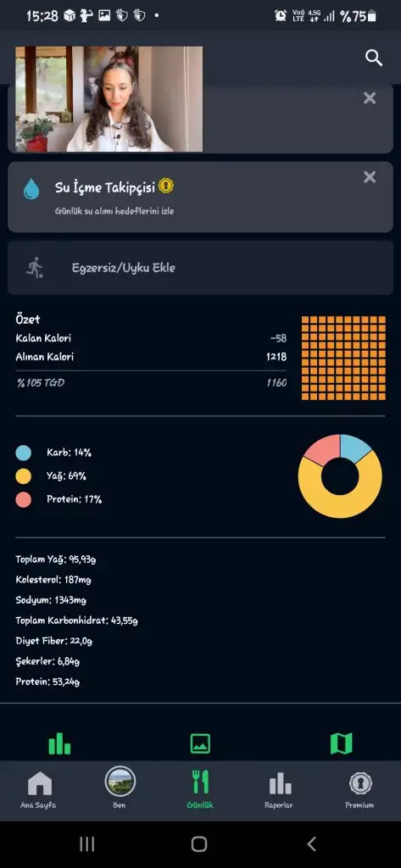Open the green bar chart icon
Screen dimensions: 401x868
[x=59, y=743]
